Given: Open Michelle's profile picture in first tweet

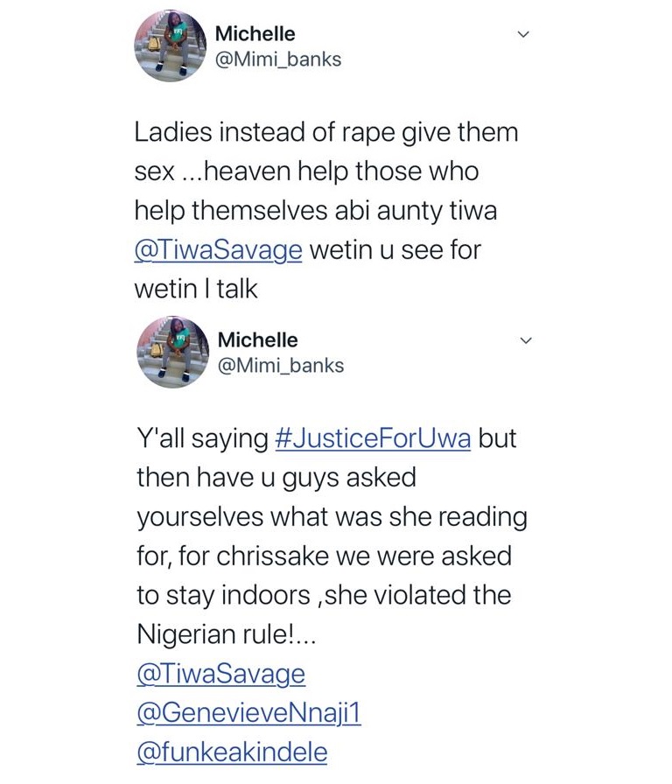Looking at the screenshot, I should tap(170, 46).
